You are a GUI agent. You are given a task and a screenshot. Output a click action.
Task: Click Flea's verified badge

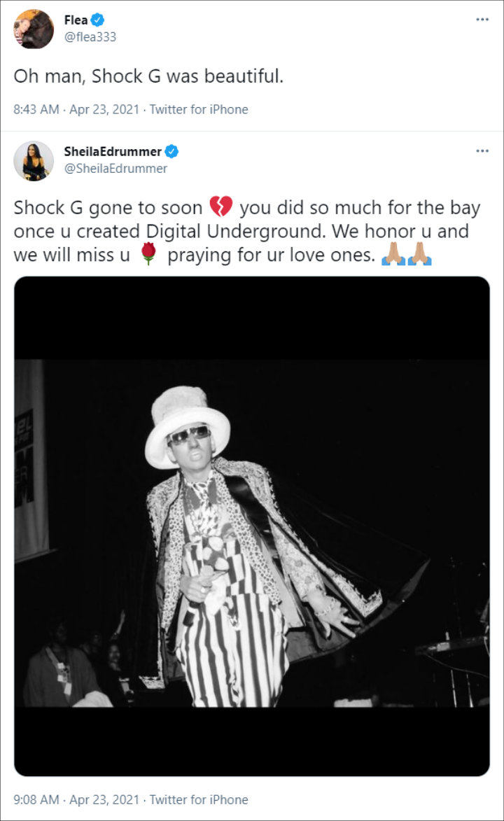click(x=97, y=20)
